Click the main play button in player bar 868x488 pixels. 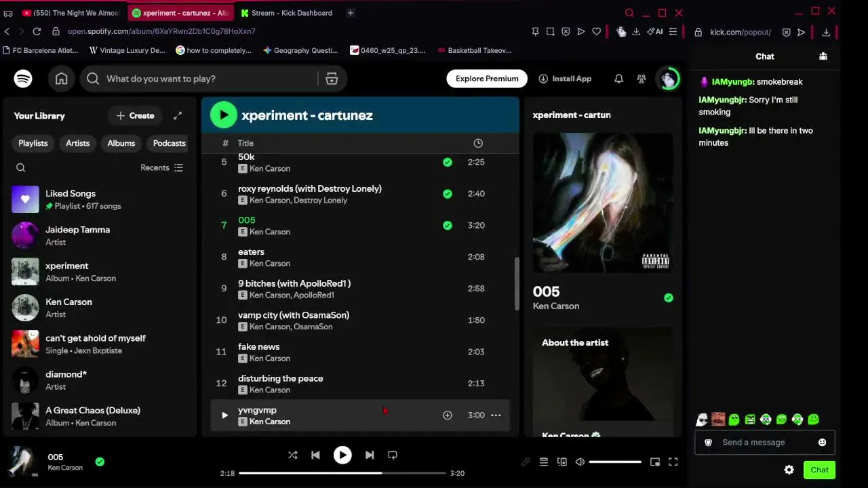[342, 455]
